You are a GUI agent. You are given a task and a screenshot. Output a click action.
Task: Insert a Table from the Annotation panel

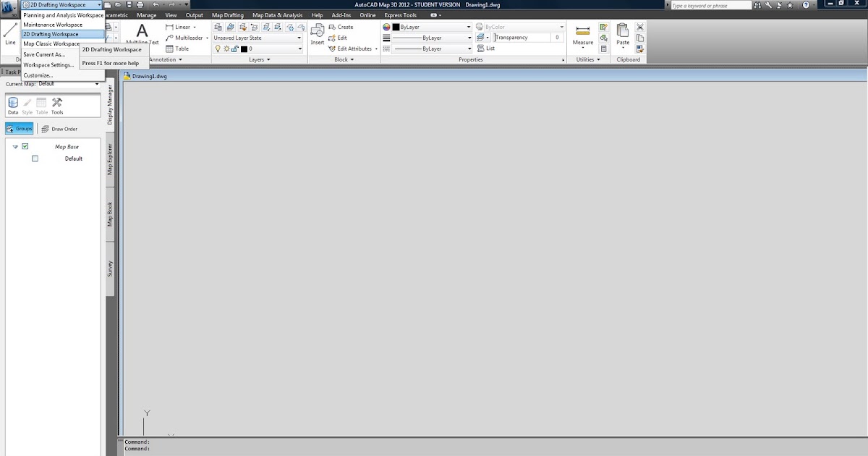coord(177,48)
